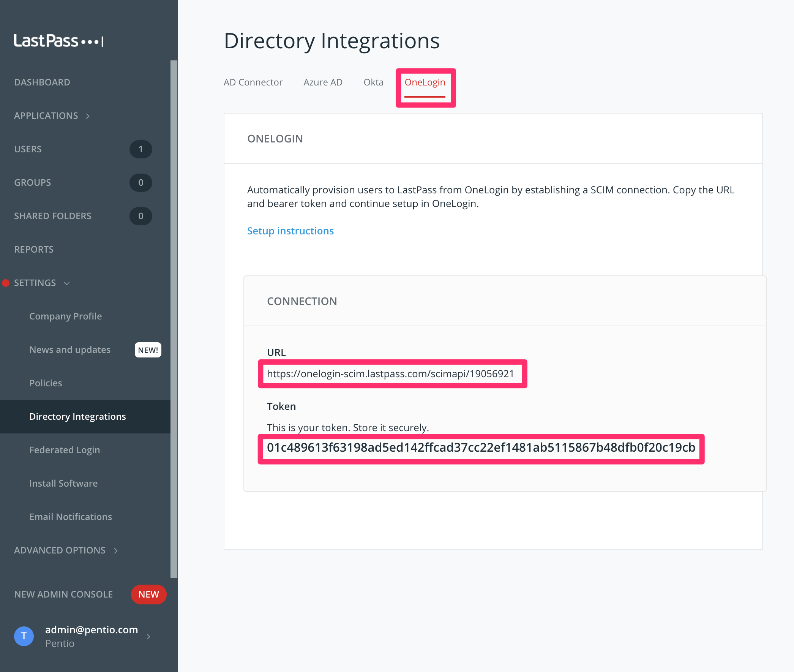
Task: Open Company Profile settings
Action: pyautogui.click(x=65, y=316)
